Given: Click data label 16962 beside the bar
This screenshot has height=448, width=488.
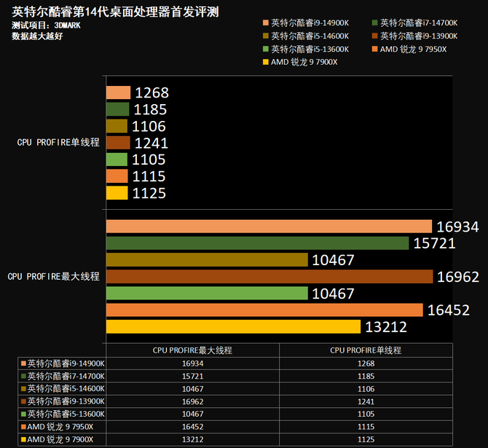Looking at the screenshot, I should point(458,277).
